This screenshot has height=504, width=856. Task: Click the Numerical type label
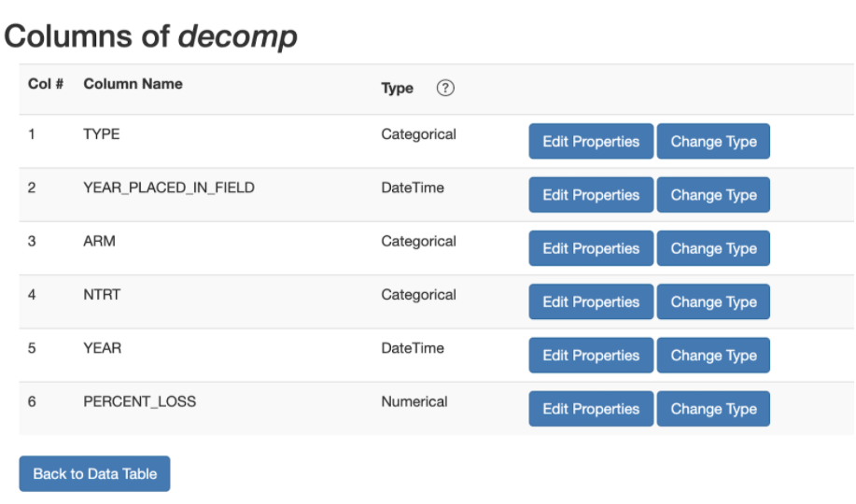click(414, 402)
